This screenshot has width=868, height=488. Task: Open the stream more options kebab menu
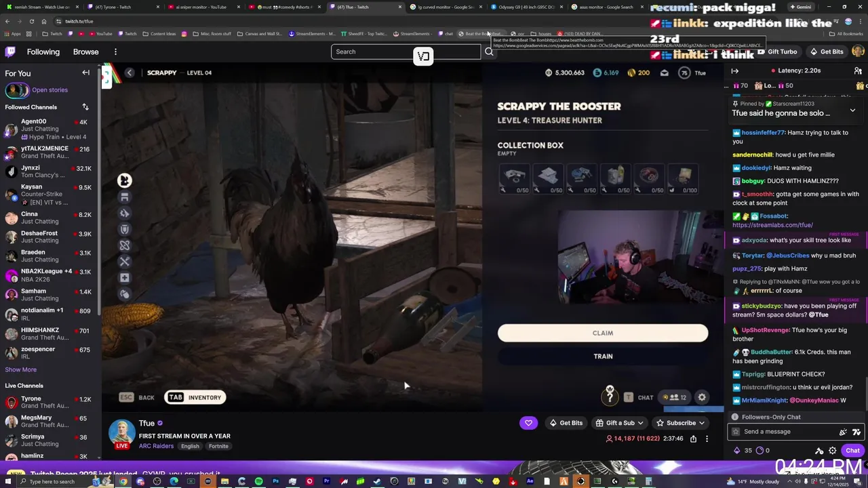(707, 439)
